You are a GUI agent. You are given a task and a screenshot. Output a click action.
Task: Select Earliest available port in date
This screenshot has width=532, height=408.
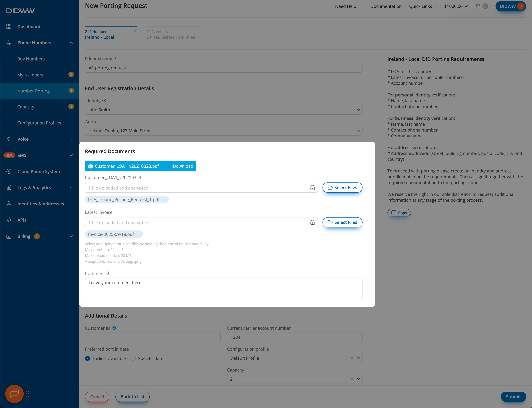(x=87, y=358)
